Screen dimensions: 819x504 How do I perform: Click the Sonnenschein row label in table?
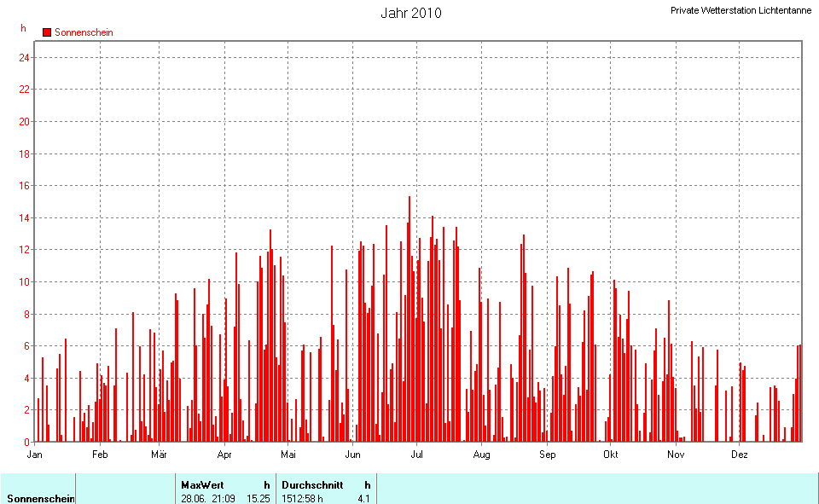point(40,498)
